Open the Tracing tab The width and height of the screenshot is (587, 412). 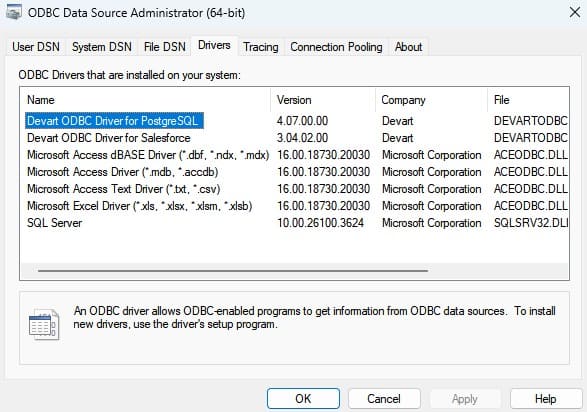[261, 47]
